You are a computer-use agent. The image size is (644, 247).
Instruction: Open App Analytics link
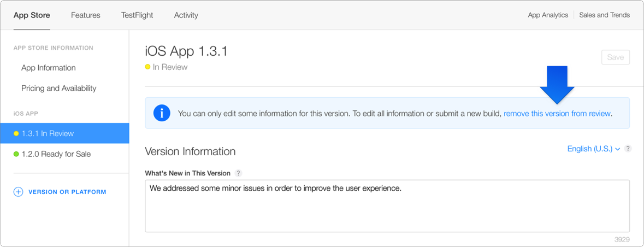[x=548, y=15]
